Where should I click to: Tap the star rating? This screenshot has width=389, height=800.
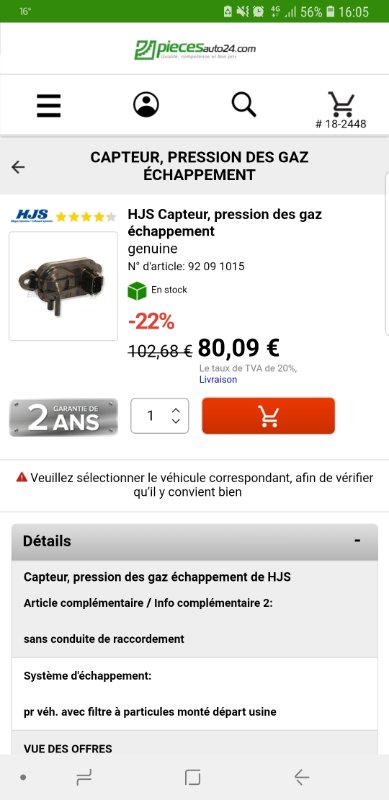[86, 217]
